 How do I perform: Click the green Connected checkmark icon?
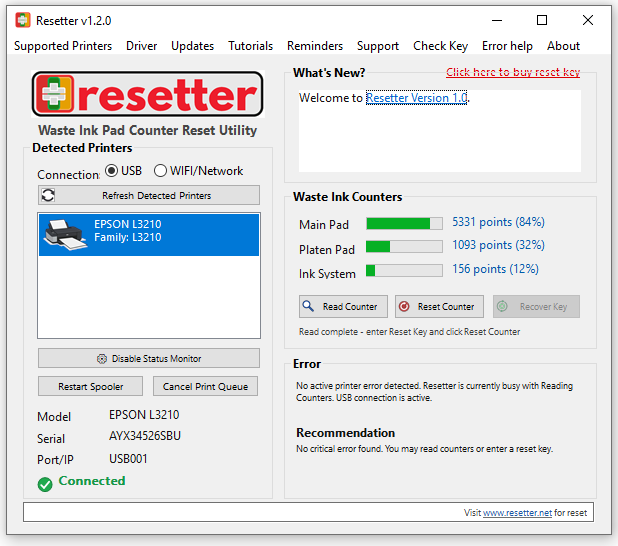coord(45,484)
